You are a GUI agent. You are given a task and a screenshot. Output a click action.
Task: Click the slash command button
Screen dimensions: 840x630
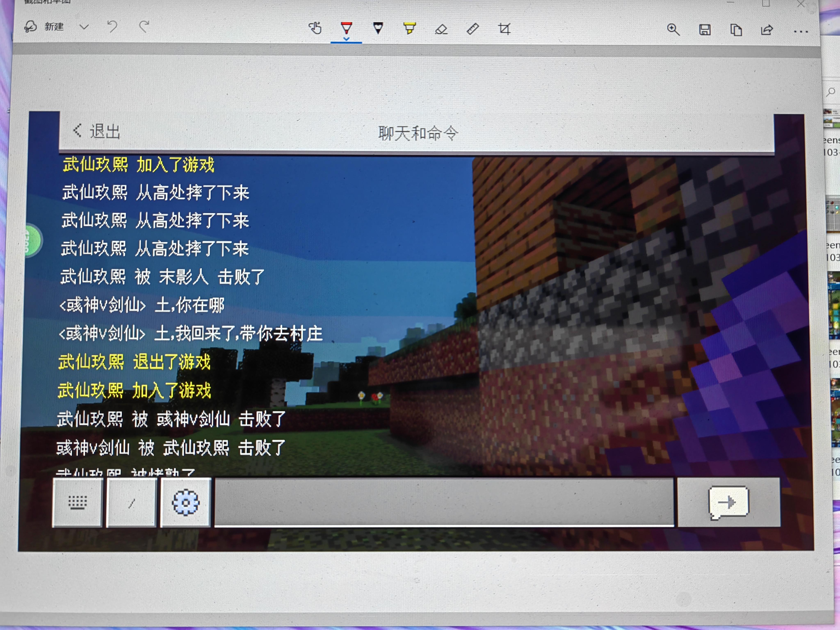131,503
